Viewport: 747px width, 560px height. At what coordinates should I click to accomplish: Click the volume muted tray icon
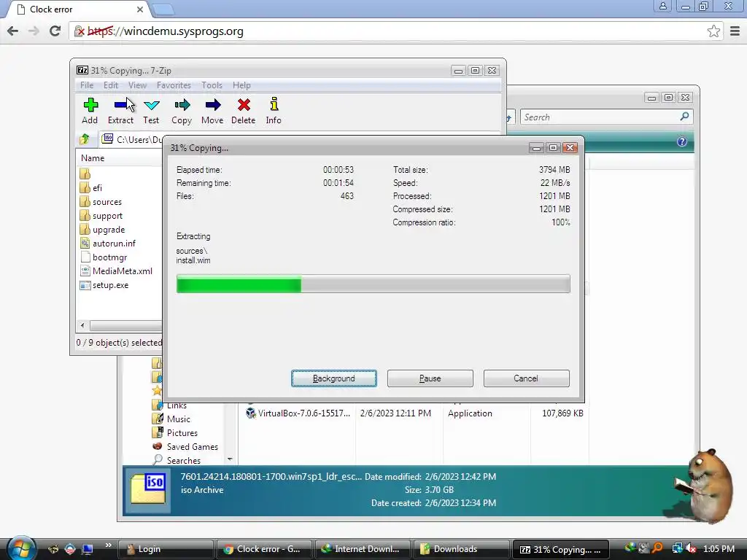[692, 548]
